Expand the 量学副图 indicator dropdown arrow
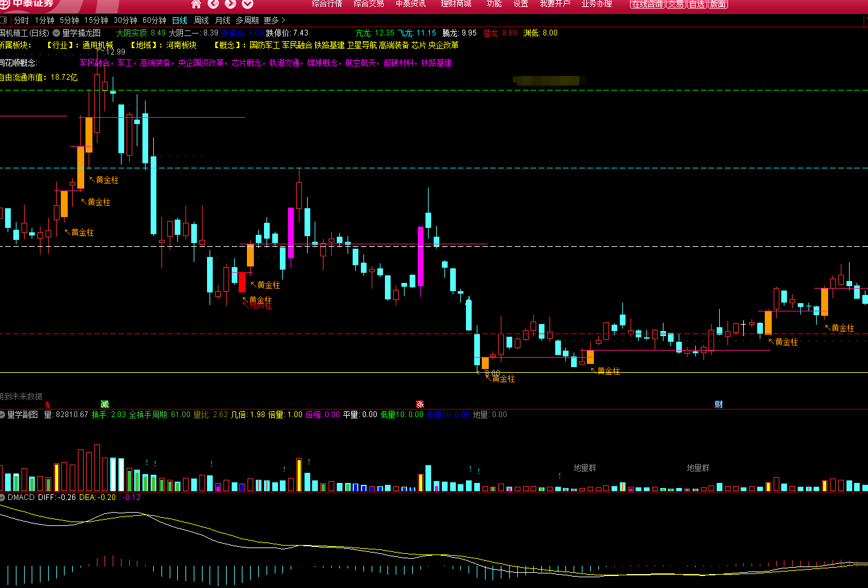 [x=3, y=415]
